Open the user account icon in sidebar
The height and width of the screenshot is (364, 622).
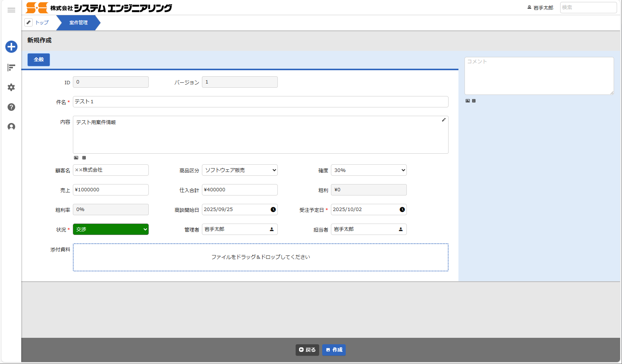[11, 127]
